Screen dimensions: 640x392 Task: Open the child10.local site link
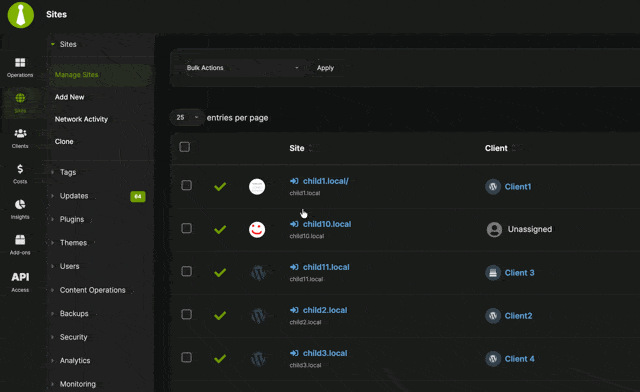[x=327, y=224]
